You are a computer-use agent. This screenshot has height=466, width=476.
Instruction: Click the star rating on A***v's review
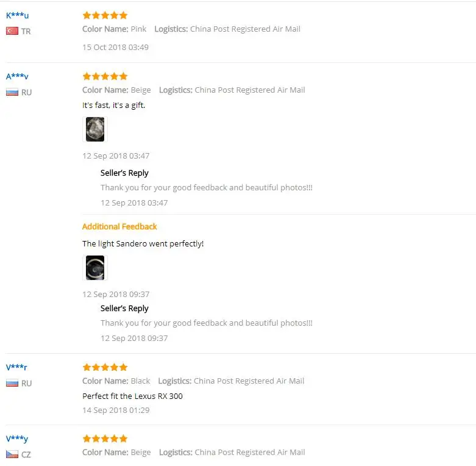click(x=105, y=76)
